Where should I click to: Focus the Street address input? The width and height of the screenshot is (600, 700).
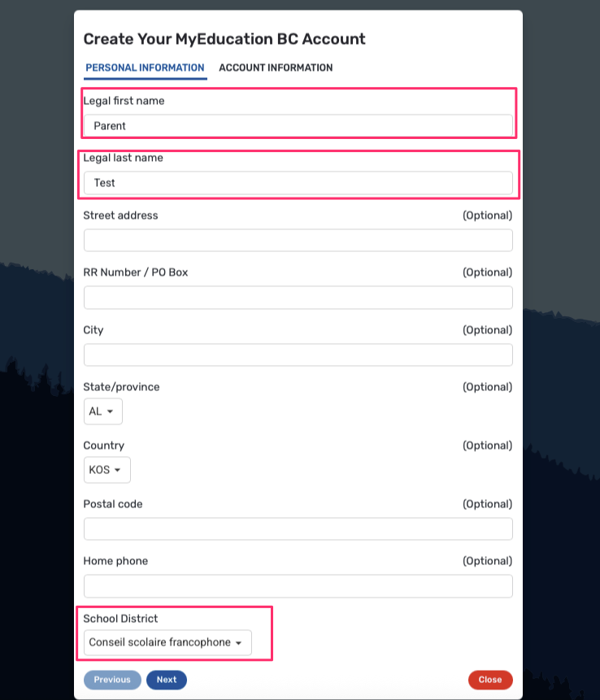coord(298,241)
